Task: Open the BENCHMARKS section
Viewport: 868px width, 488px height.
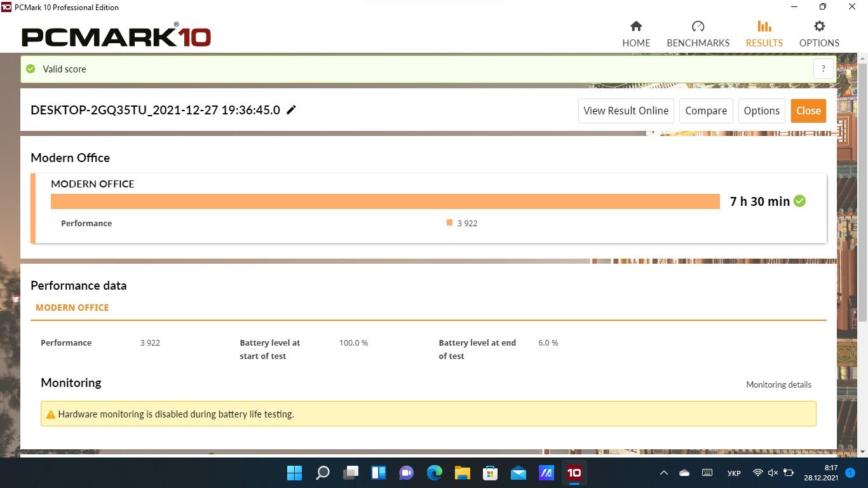Action: click(698, 34)
